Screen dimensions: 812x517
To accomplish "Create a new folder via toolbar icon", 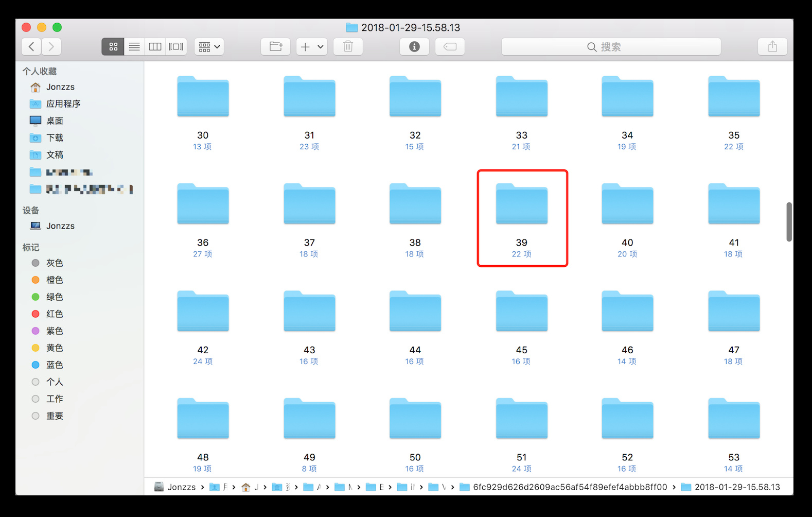I will point(276,47).
